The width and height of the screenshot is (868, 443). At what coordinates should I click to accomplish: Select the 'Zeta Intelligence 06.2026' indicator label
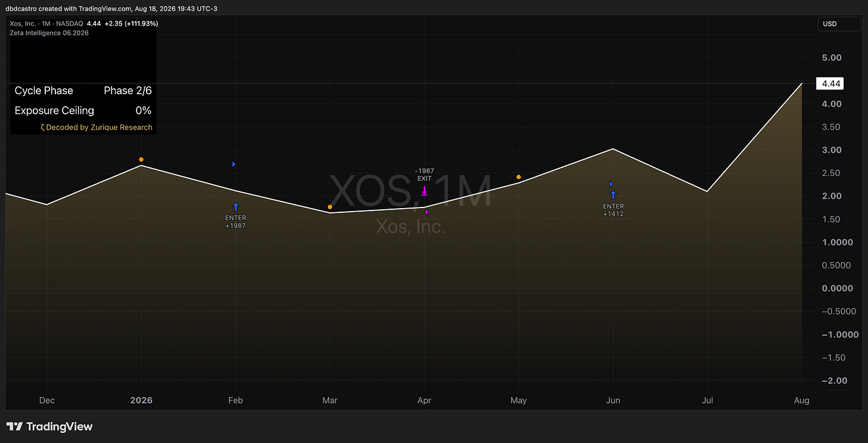(x=49, y=33)
